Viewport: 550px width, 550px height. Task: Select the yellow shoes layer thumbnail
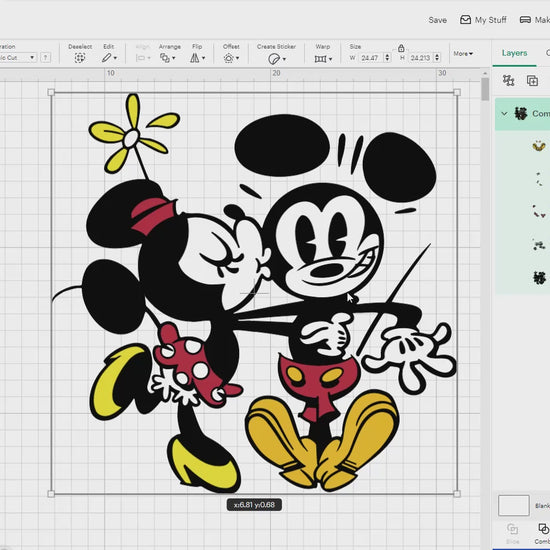click(x=539, y=146)
